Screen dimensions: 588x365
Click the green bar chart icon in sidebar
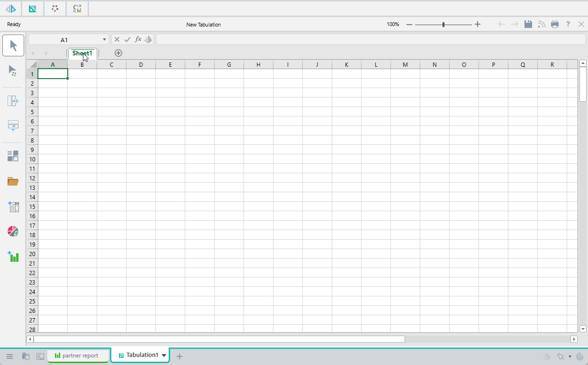point(13,257)
